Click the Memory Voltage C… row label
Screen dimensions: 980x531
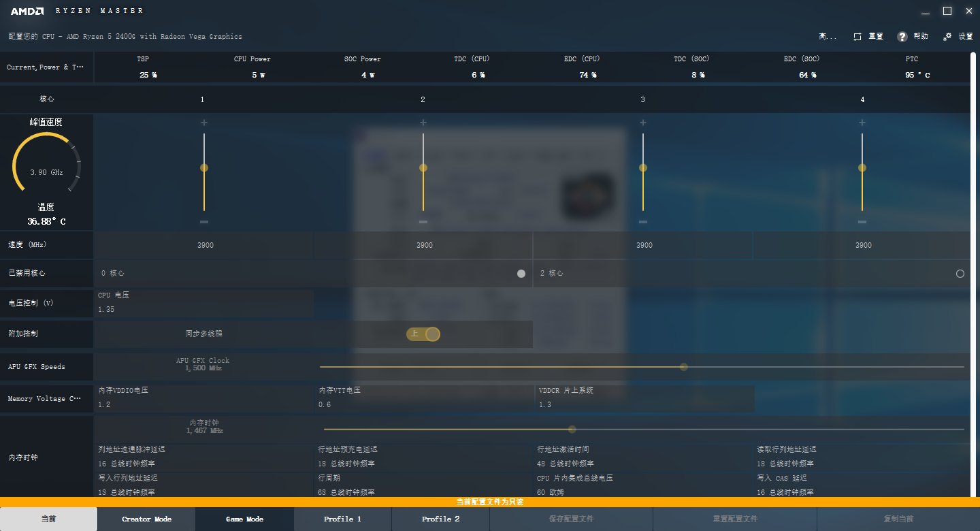(x=44, y=399)
